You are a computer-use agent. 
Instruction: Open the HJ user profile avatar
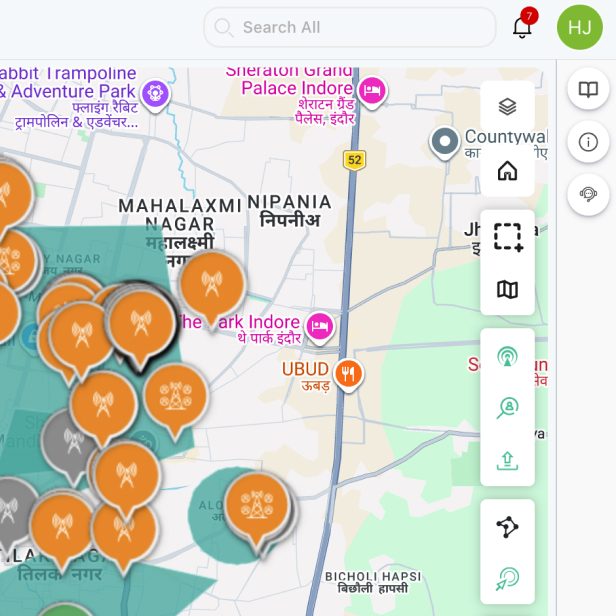(579, 27)
